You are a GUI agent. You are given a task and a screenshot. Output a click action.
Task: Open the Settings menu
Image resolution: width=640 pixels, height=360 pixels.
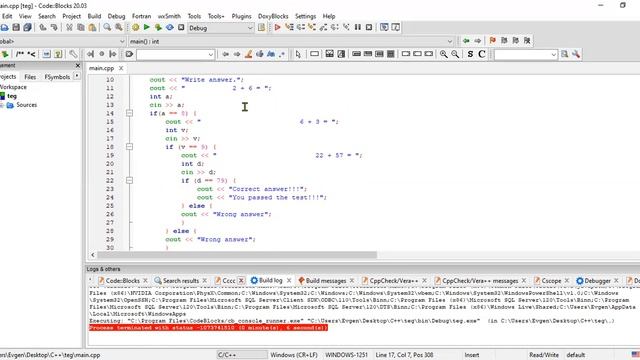coord(305,16)
